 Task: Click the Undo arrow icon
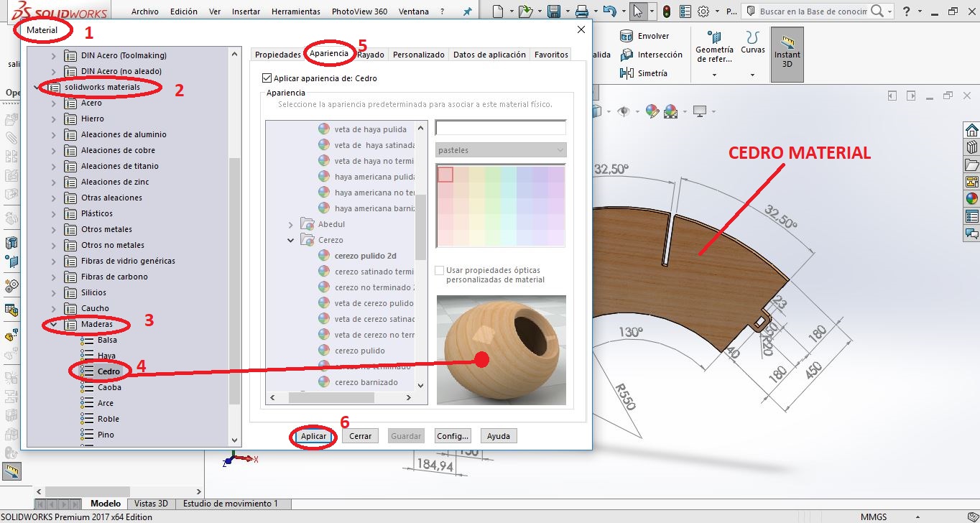pos(609,11)
